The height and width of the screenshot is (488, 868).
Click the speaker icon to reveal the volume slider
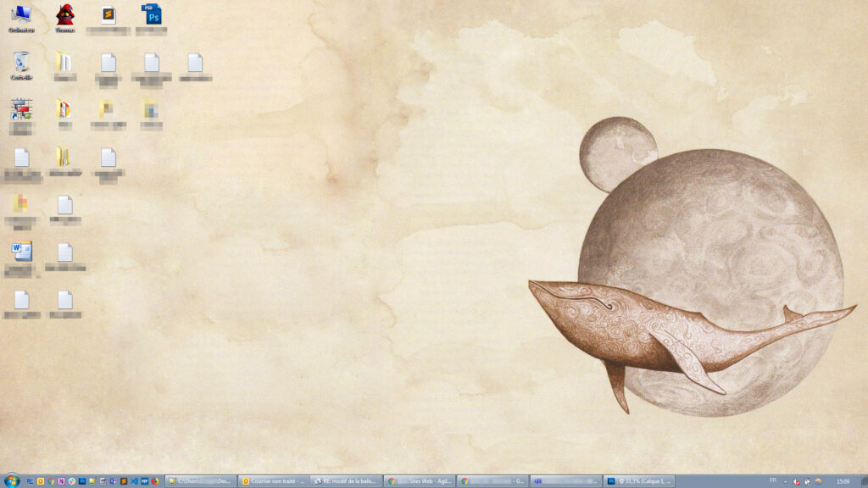coord(797,480)
